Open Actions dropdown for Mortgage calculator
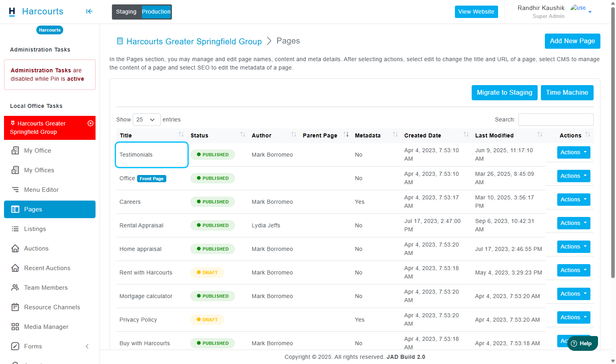The width and height of the screenshot is (616, 364). click(x=574, y=294)
